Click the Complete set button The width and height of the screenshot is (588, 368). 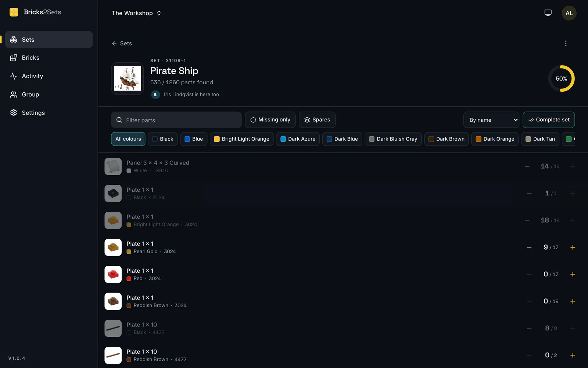tap(549, 120)
